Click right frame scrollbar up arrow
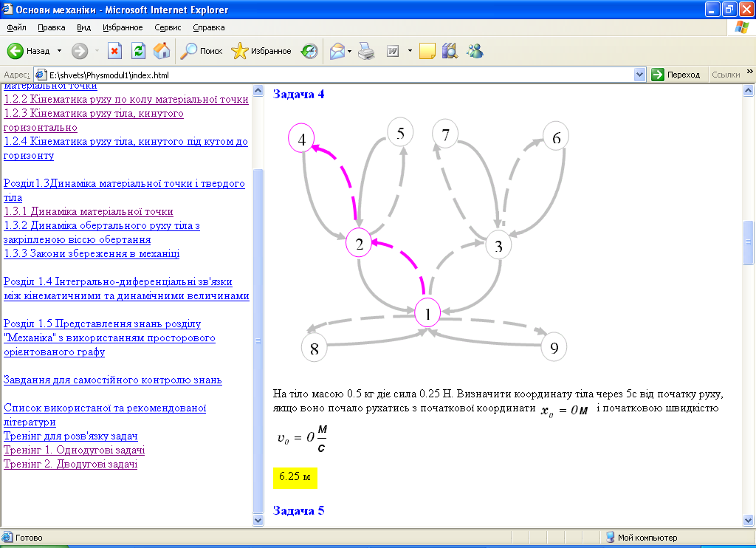This screenshot has height=548, width=756. [x=749, y=90]
